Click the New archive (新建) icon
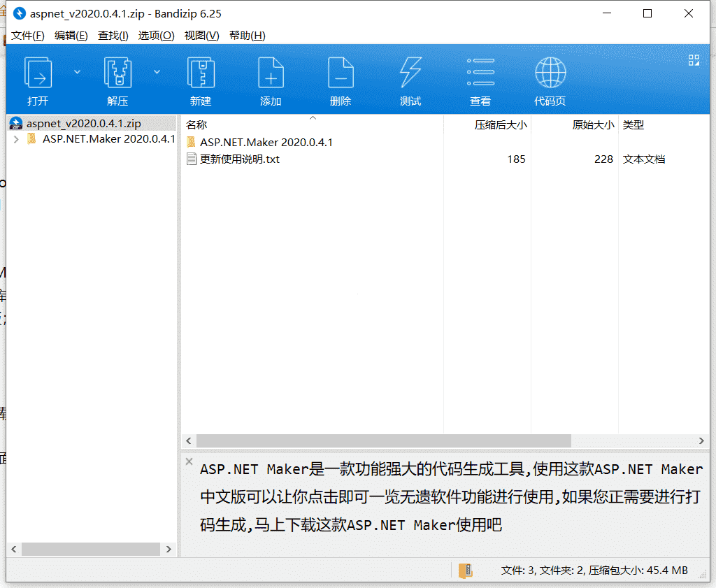The width and height of the screenshot is (716, 588). point(201,73)
